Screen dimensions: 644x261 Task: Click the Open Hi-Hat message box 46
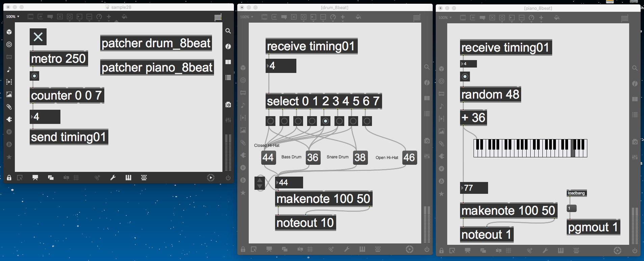tap(409, 158)
